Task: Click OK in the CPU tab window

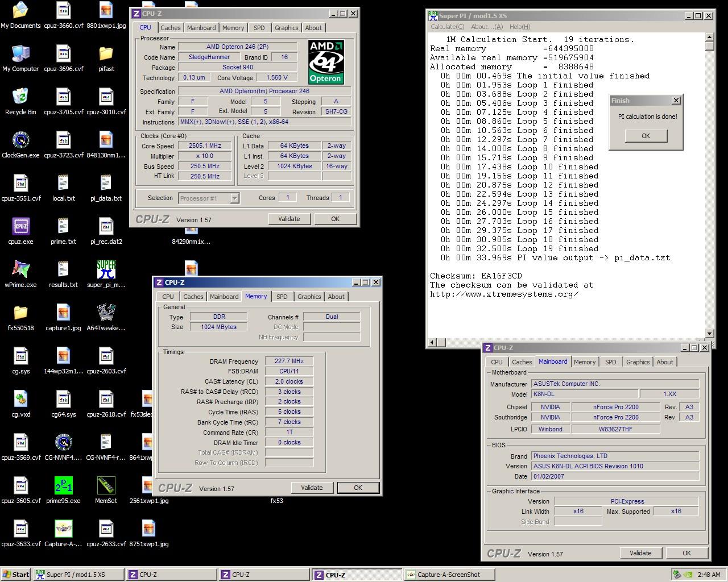Action: [335, 219]
